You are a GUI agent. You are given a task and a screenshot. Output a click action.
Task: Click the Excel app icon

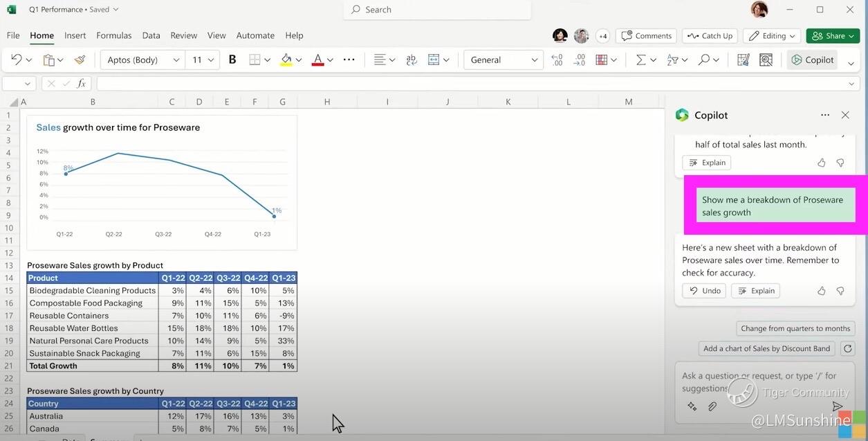point(12,10)
